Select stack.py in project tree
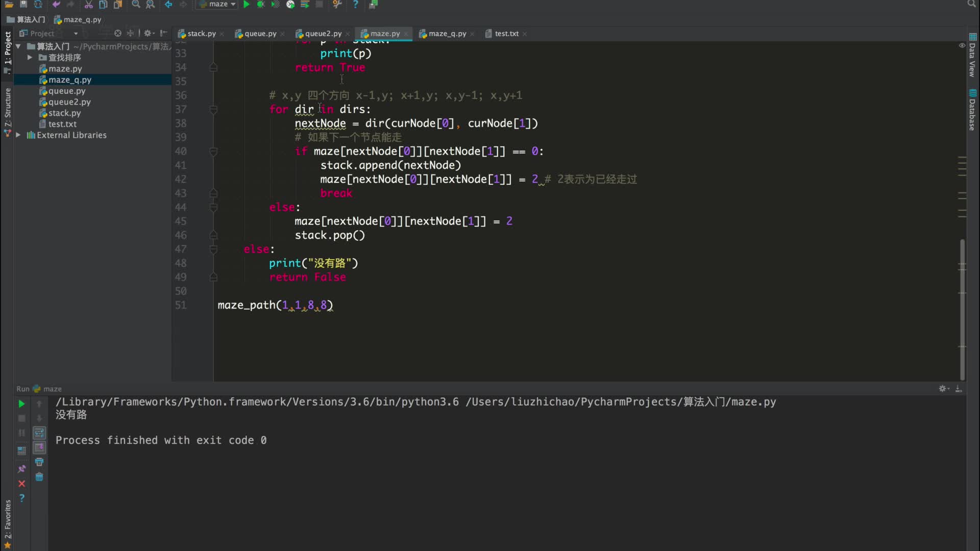980x551 pixels. tap(64, 113)
